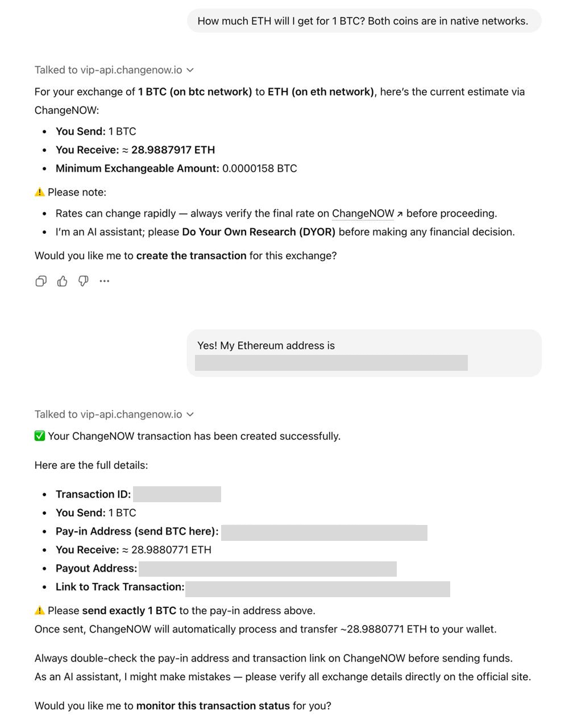Copy the assistant's exchange estimate message

pyautogui.click(x=40, y=281)
